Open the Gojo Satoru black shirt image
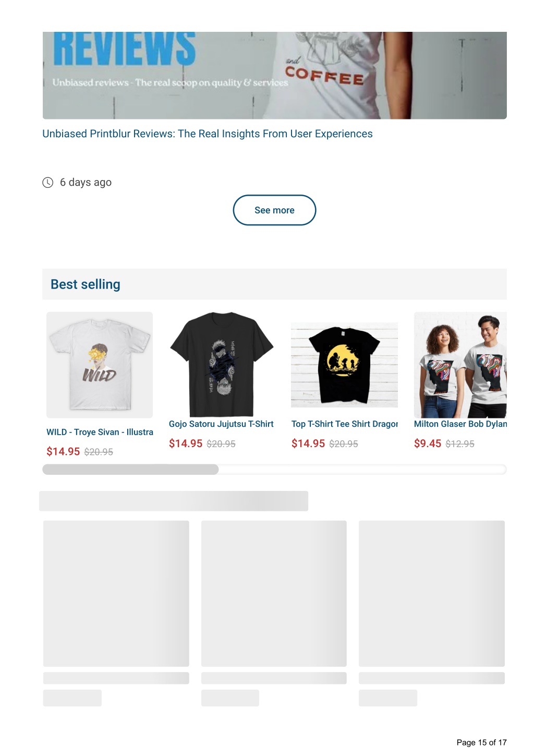Image resolution: width=534 pixels, height=756 pixels. (222, 365)
